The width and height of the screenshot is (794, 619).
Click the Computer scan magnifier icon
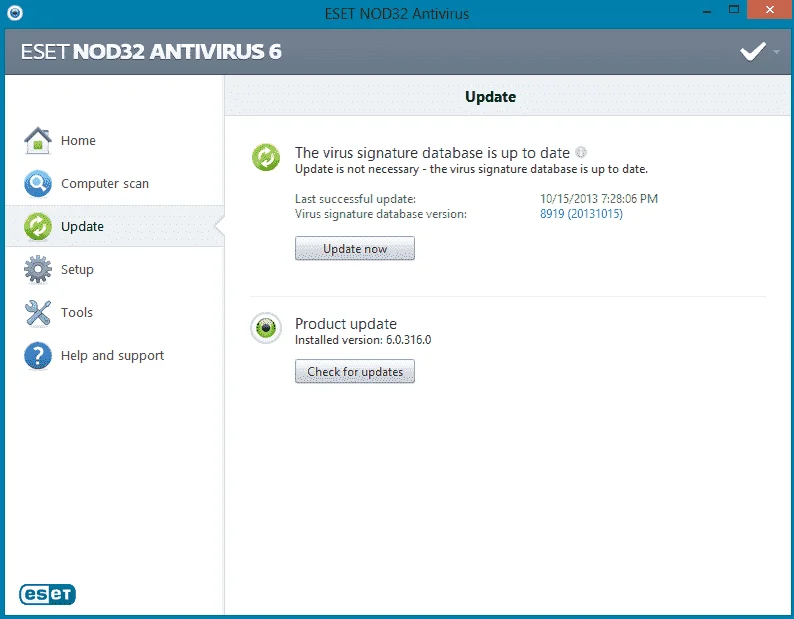pos(38,183)
